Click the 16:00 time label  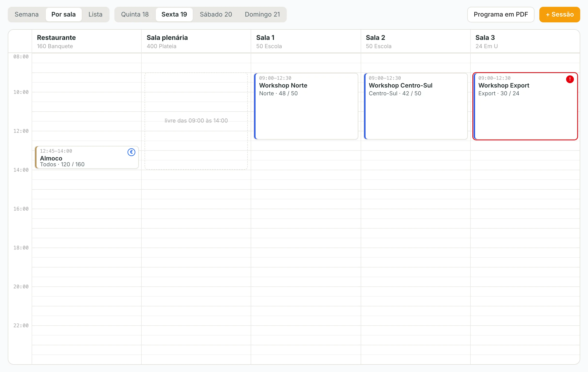pos(21,209)
